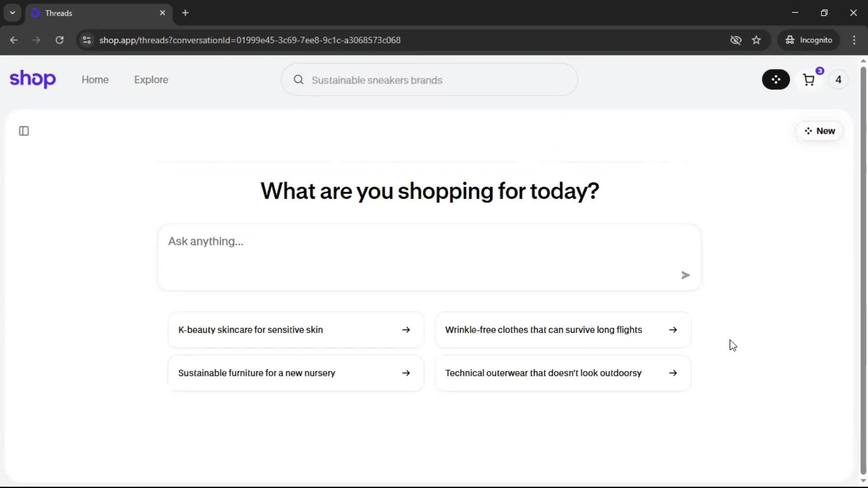This screenshot has width=868, height=488.
Task: Toggle the sidebar panel icon
Action: (24, 131)
